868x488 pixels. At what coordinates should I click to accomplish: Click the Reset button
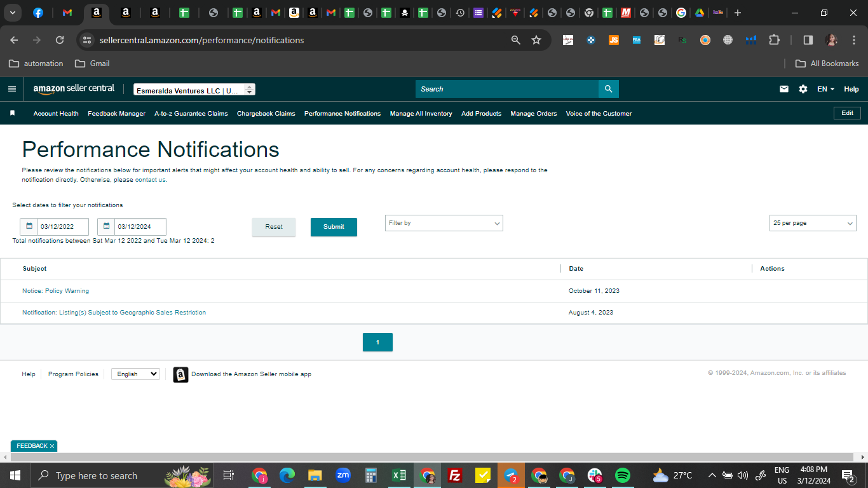[x=274, y=227]
